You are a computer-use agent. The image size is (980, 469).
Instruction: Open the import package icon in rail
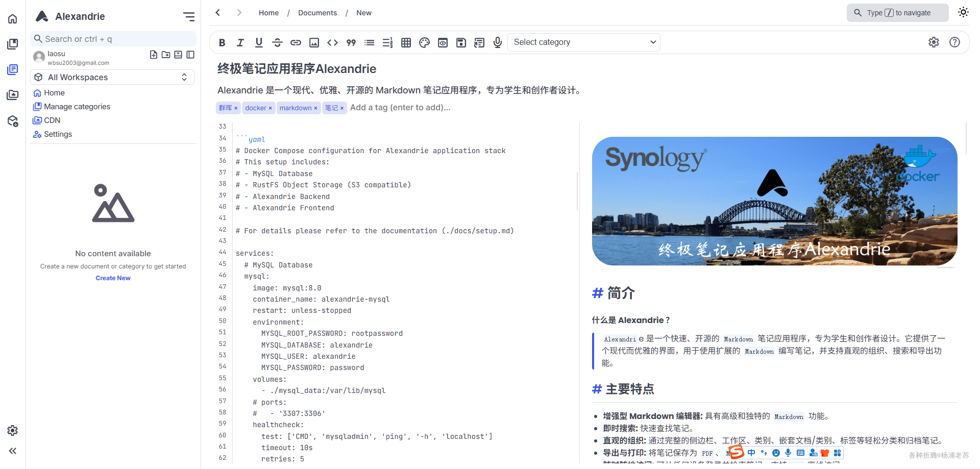pos(13,121)
